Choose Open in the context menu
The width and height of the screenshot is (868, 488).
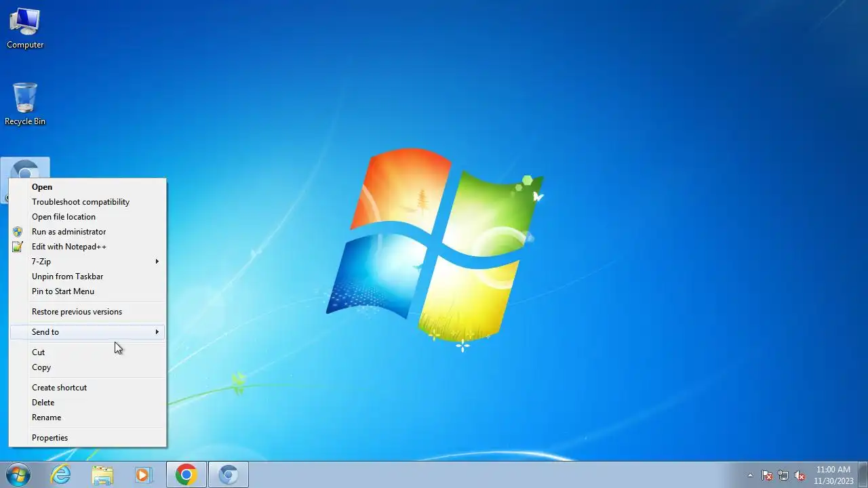88,187
